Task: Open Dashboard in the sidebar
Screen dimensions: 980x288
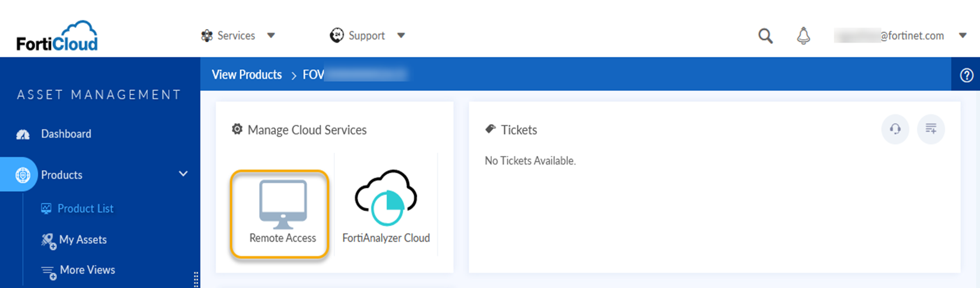Action: coord(66,134)
